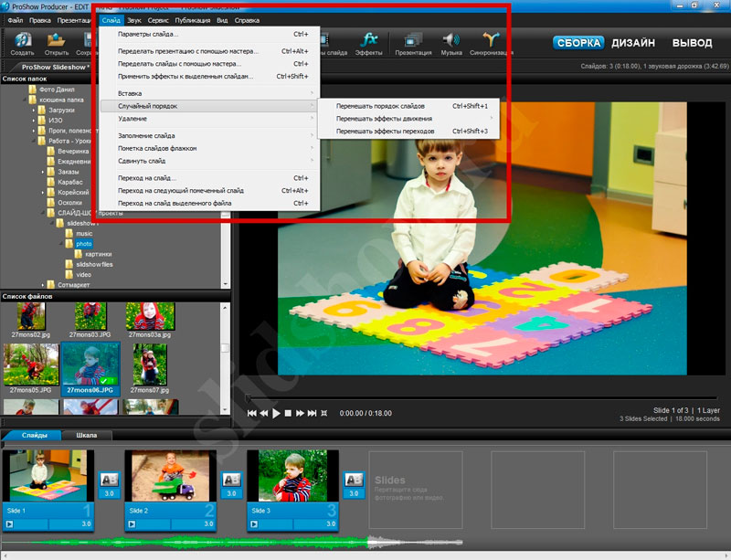Screen dimensions: 731x560
Task: Open the AB transition icon after Slide 2
Action: [231, 480]
